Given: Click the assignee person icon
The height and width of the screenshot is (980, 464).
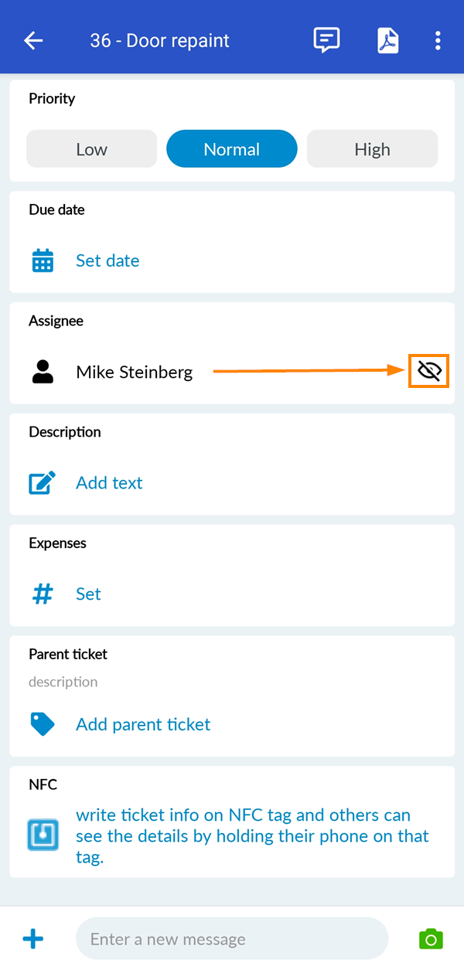Looking at the screenshot, I should (43, 372).
